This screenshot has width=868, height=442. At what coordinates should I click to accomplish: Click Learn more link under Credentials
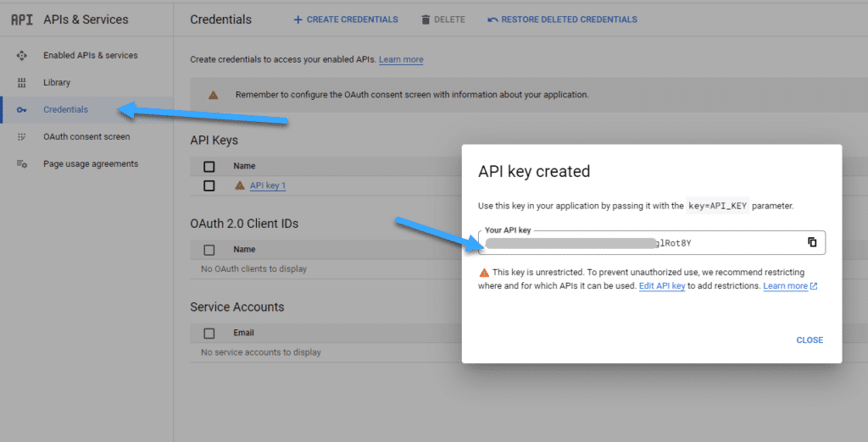coord(401,59)
